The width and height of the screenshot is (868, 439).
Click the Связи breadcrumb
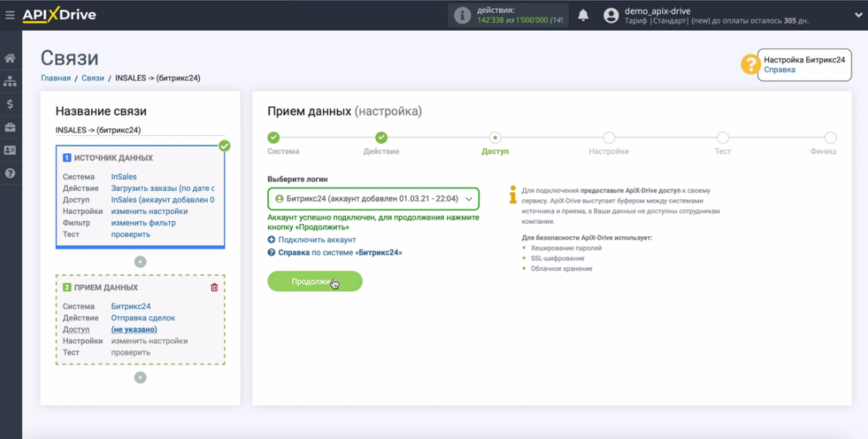point(93,78)
